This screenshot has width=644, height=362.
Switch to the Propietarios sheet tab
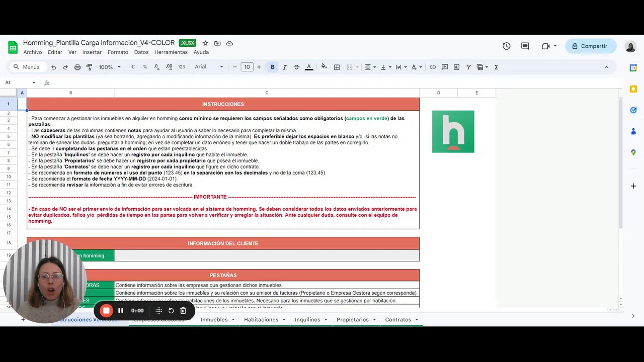click(x=353, y=319)
